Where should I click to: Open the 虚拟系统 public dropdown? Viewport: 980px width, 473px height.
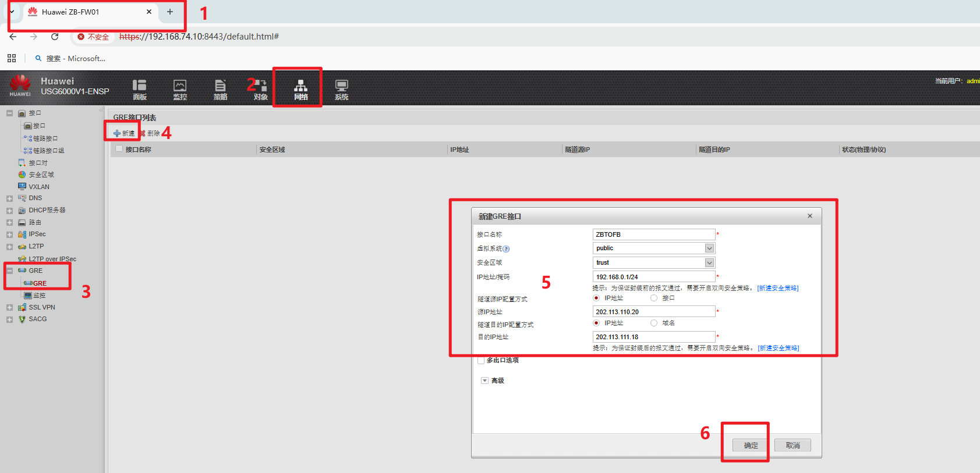[709, 248]
